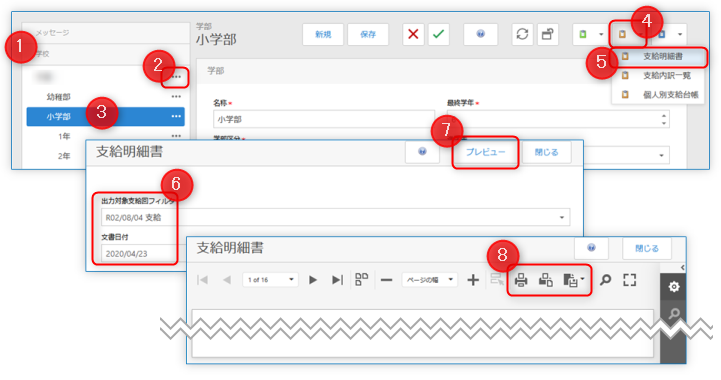Image resolution: width=721 pixels, height=380 pixels.
Task: Collapse the preview side panel with the chevron
Action: click(682, 267)
